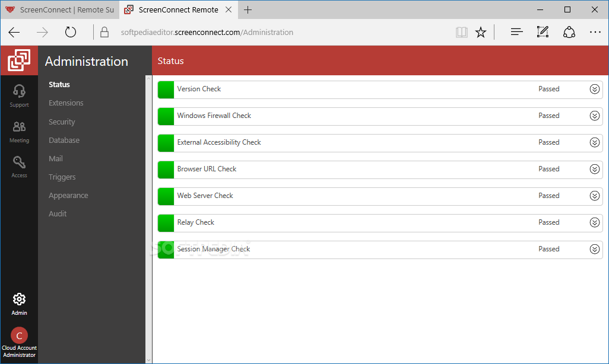Select Status in Administration menu

pyautogui.click(x=59, y=85)
